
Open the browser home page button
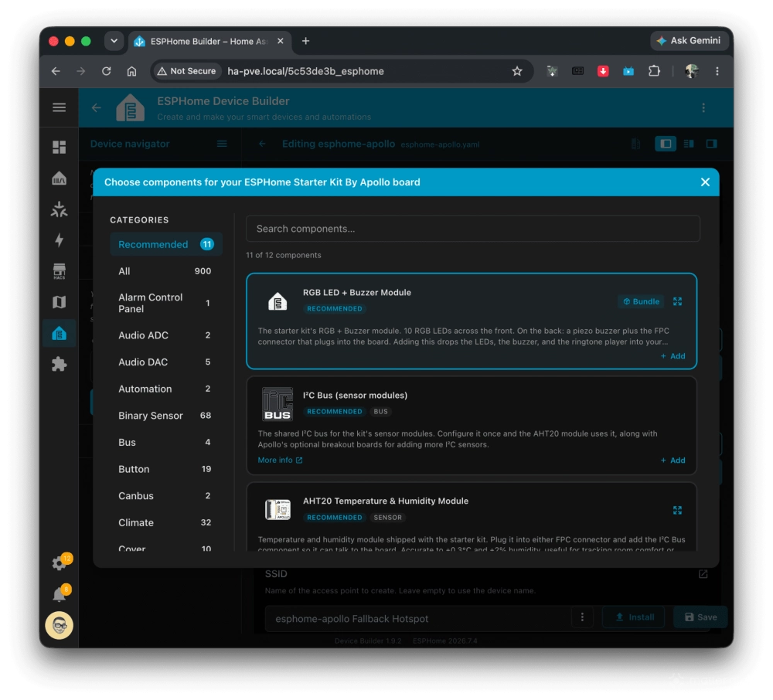click(131, 71)
